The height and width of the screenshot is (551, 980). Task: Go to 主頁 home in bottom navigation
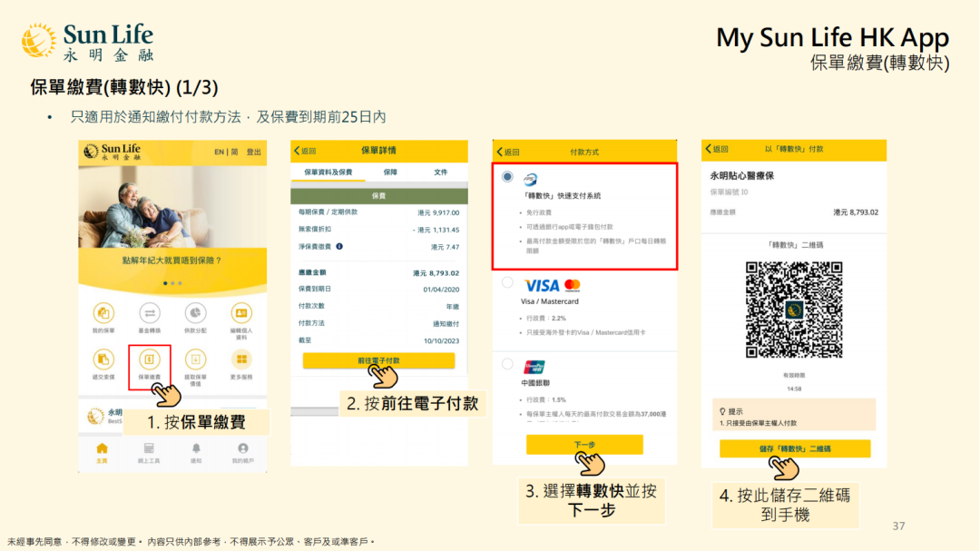tap(102, 453)
